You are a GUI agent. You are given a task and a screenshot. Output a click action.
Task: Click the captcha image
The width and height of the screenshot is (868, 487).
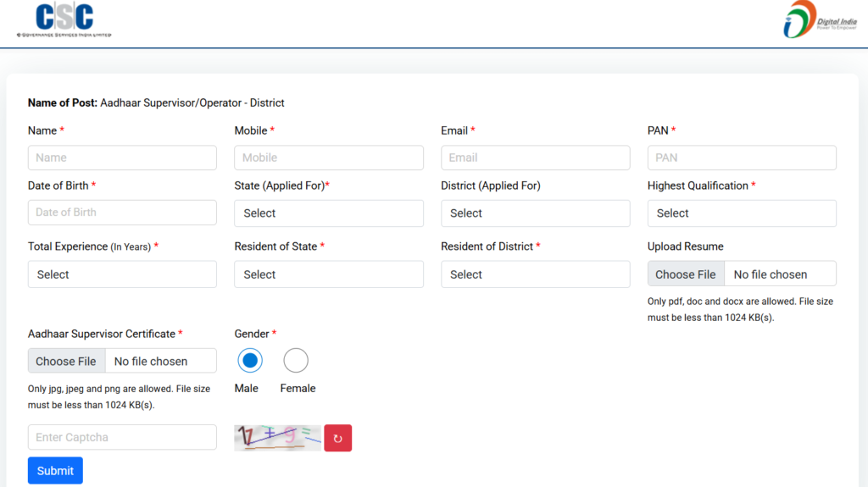coord(277,437)
